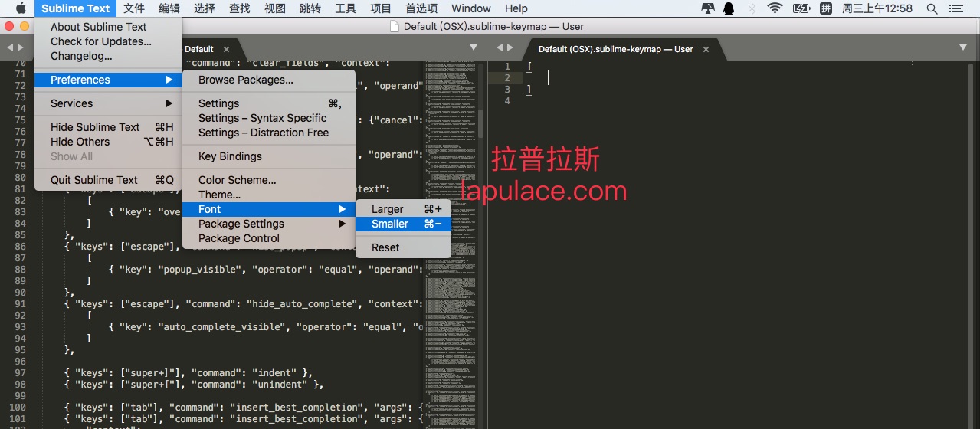Select Color Scheme... menu entry
Screen dimensions: 980x429
click(237, 180)
